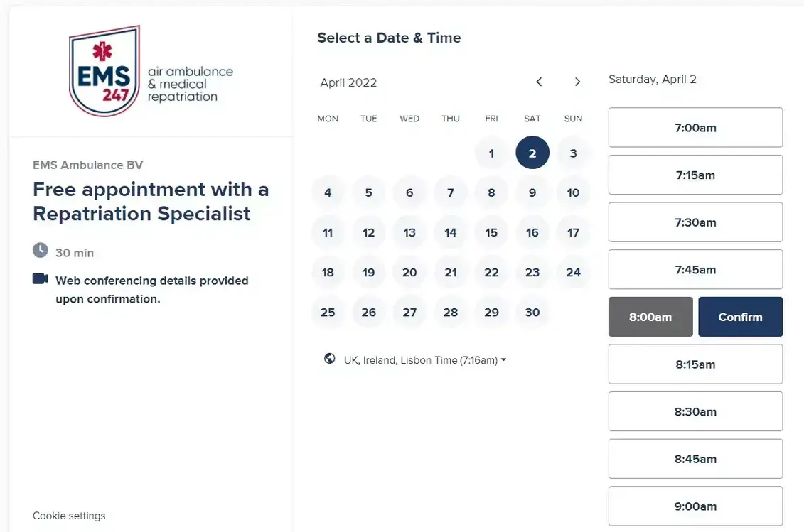
Task: Click the clock duration icon
Action: pos(41,251)
